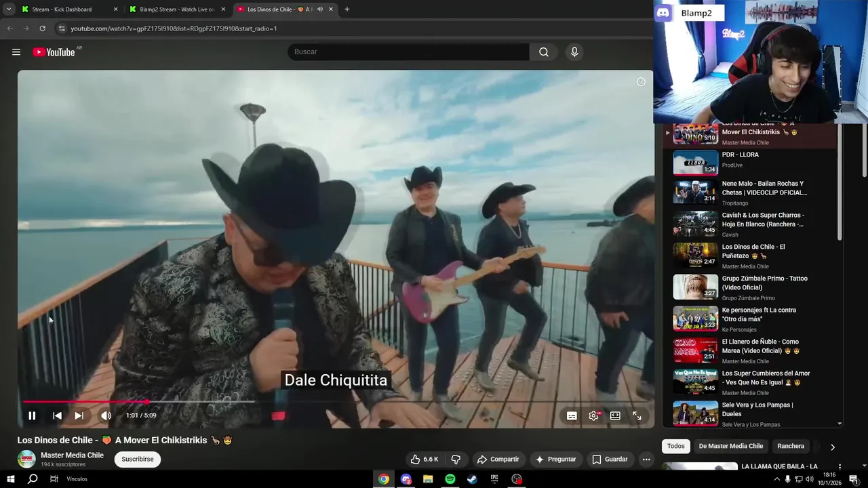Open Steam from the taskbar
This screenshot has height=488, width=868.
472,479
